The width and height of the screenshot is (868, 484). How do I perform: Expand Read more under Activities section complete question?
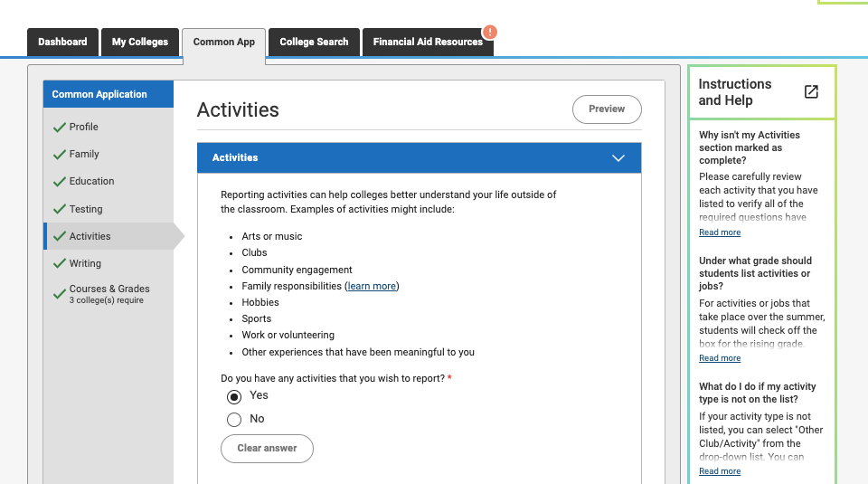point(720,233)
